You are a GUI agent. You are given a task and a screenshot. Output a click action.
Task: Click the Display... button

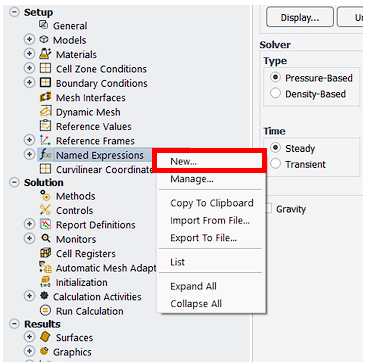300,17
